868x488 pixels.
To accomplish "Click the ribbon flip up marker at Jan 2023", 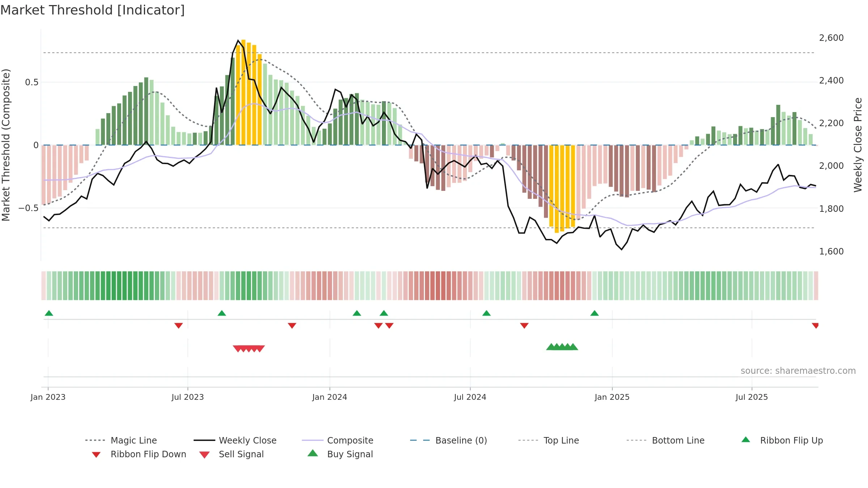I will point(49,313).
